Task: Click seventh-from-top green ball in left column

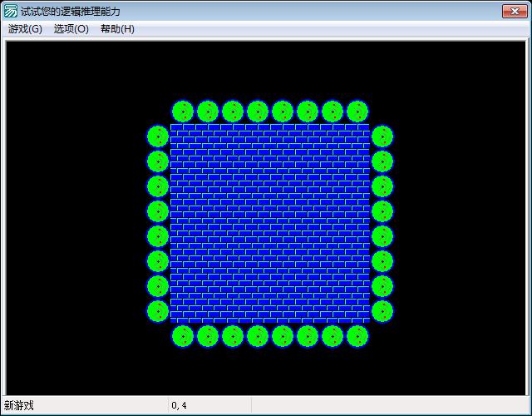Action: (158, 286)
